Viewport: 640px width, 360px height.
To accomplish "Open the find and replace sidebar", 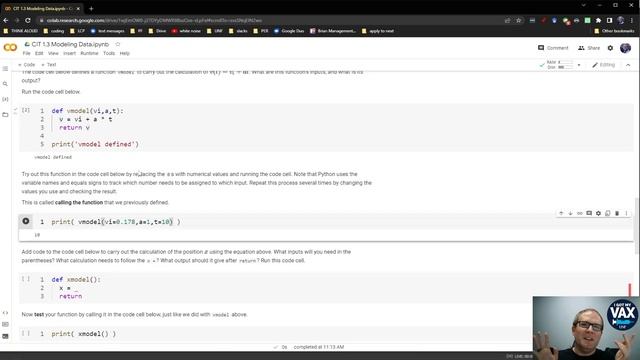I will (5, 84).
